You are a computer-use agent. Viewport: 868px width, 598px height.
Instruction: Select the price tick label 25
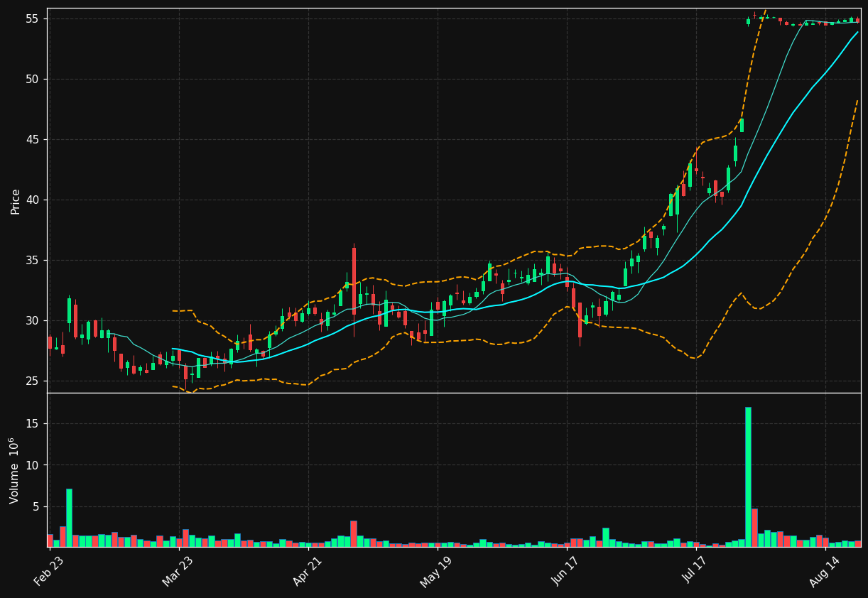pyautogui.click(x=33, y=381)
